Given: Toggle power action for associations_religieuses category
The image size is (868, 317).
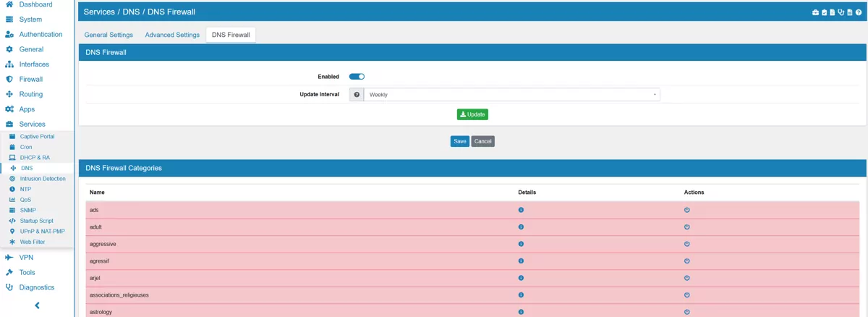Looking at the screenshot, I should click(x=687, y=295).
